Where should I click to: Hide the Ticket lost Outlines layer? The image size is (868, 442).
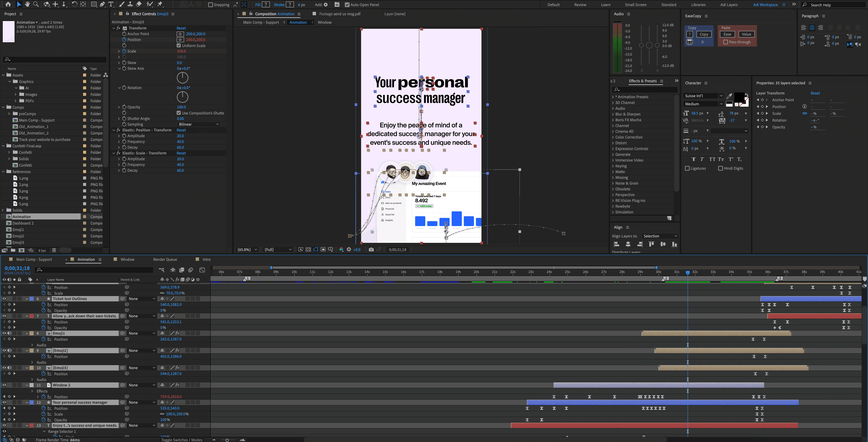pyautogui.click(x=4, y=299)
